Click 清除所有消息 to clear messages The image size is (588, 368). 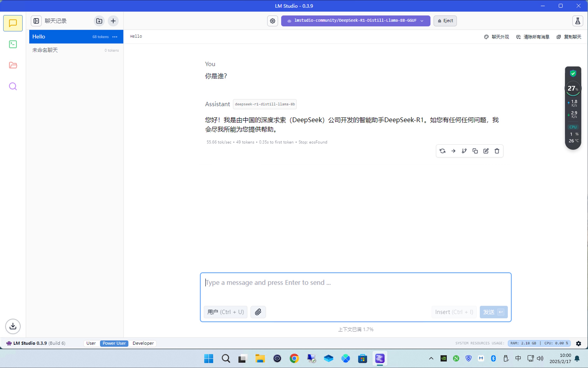(533, 37)
